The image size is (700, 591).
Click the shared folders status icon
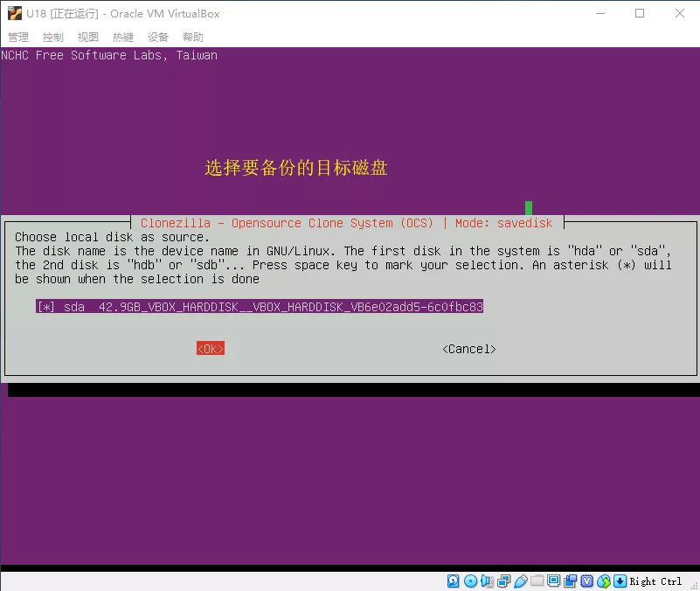coord(537,581)
